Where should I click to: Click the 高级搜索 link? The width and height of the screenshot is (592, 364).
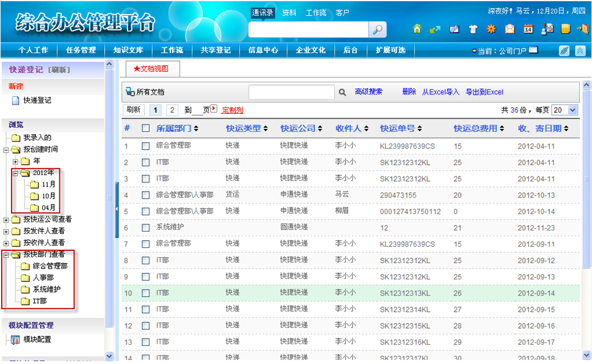coord(368,92)
